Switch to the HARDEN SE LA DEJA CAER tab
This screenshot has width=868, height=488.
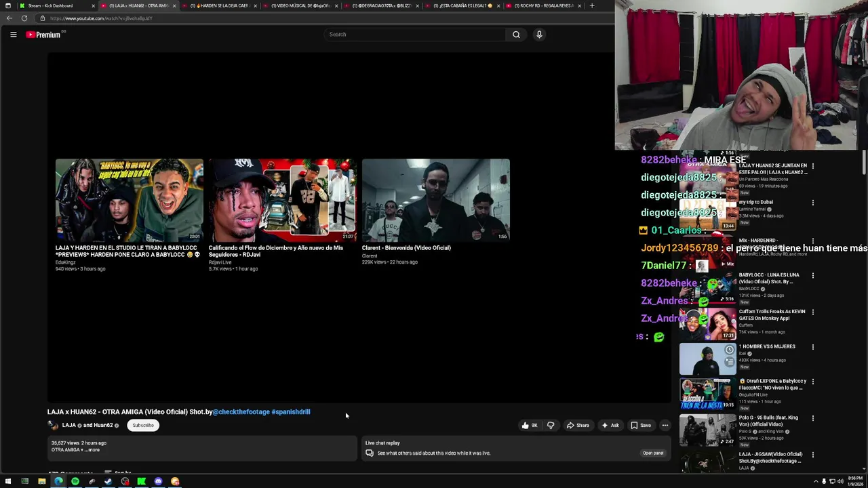pyautogui.click(x=220, y=5)
